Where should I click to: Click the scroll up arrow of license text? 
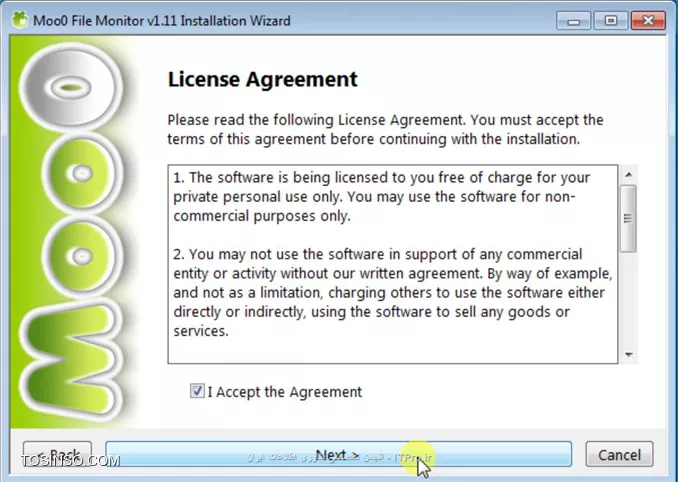click(x=629, y=175)
